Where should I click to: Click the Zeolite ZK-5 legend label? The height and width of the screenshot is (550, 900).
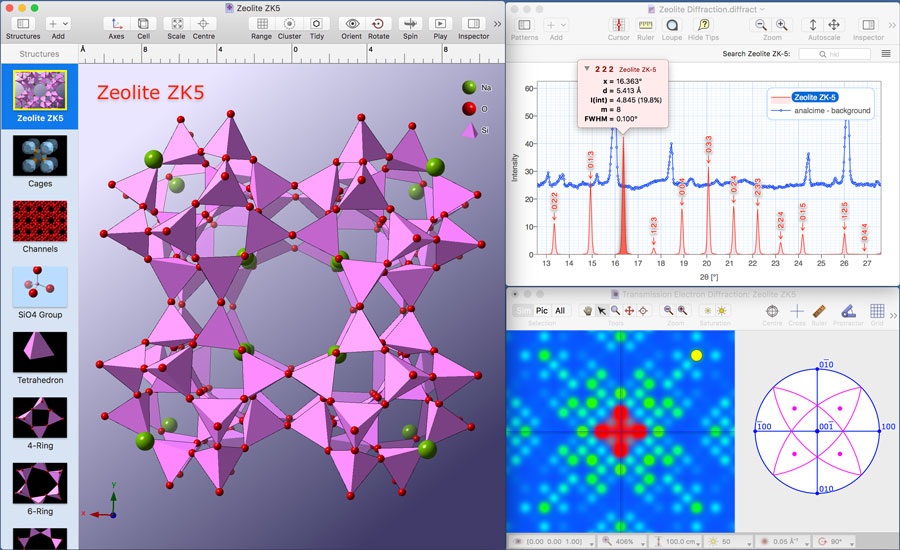815,97
